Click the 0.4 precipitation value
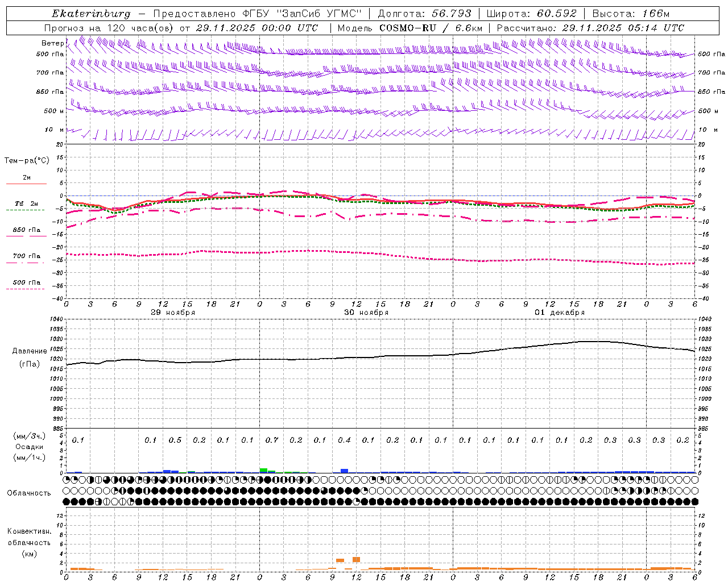The width and height of the screenshot is (728, 582). (344, 440)
